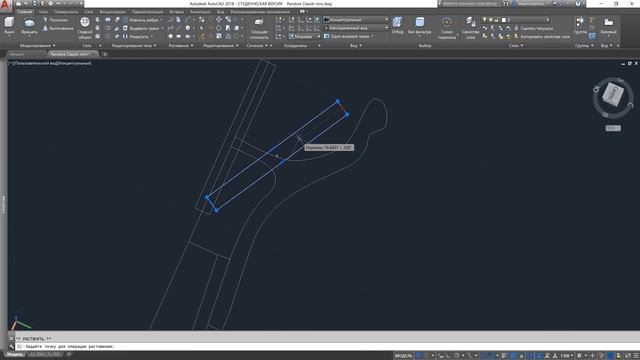Select the Move tool in Редактирование panel
Image resolution: width=640 pixels, height=360 pixels.
tap(219, 20)
